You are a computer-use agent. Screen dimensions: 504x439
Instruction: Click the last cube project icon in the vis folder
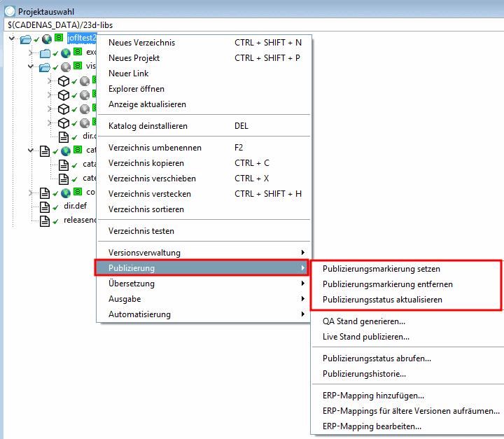(63, 123)
